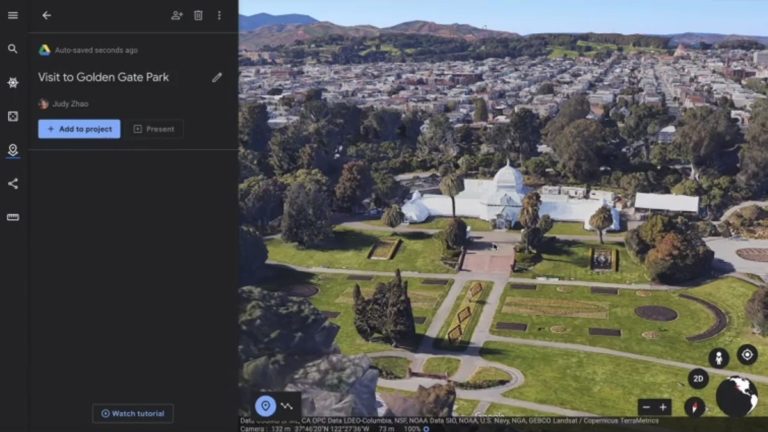Click the share project add-person icon

click(177, 15)
